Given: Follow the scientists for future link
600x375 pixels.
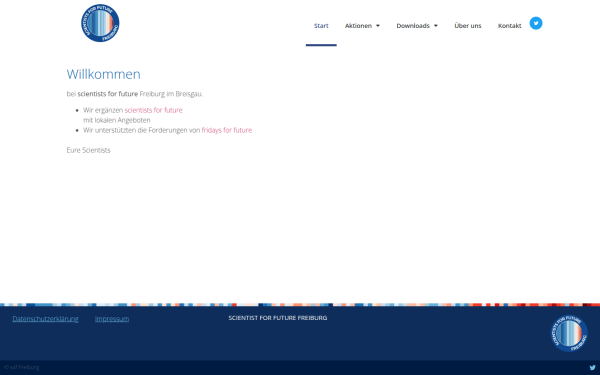Looking at the screenshot, I should (153, 110).
